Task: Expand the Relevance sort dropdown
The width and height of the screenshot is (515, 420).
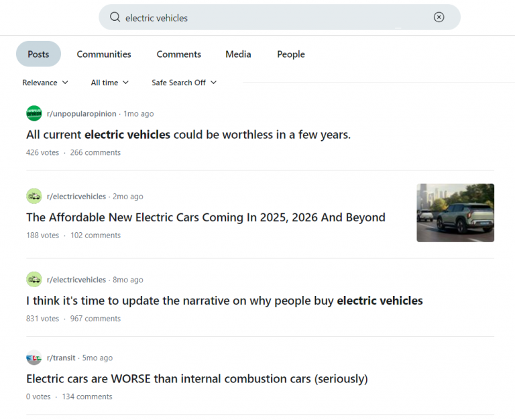Action: coord(45,83)
